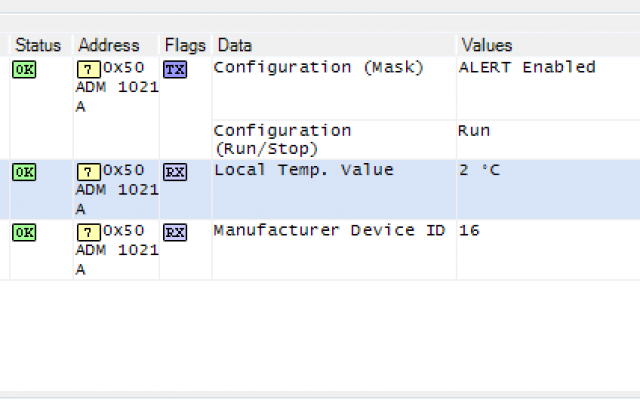Viewport: 640px width, 400px height.
Task: Click the Flags column header
Action: 185,45
